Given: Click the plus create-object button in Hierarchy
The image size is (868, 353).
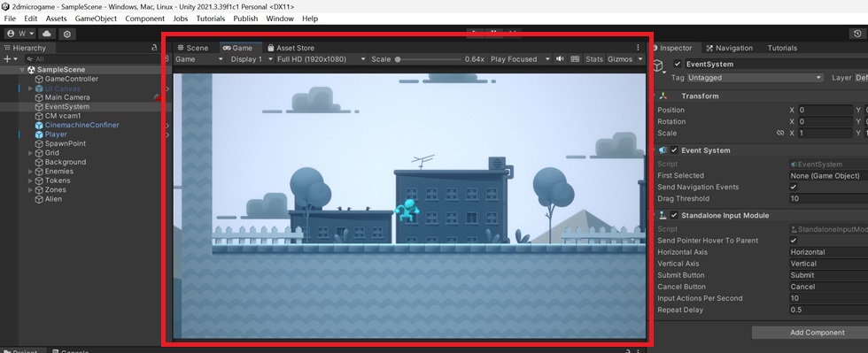Looking at the screenshot, I should coord(7,58).
